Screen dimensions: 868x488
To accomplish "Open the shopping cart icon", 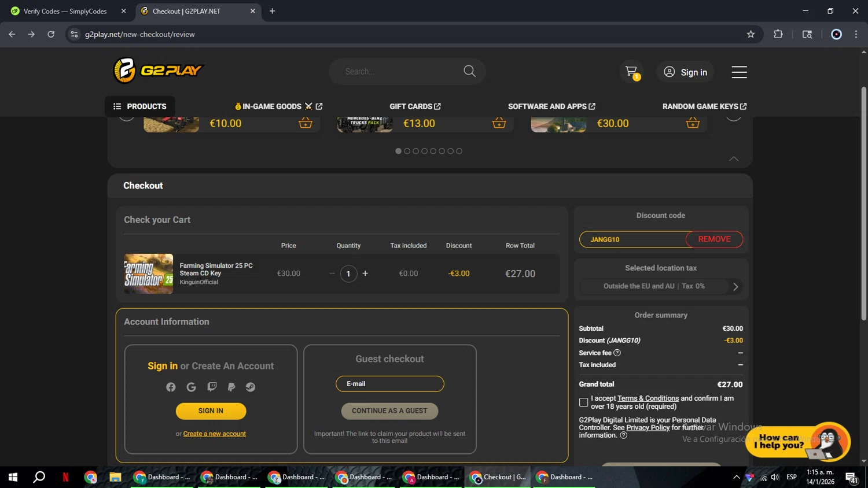I will (x=631, y=72).
